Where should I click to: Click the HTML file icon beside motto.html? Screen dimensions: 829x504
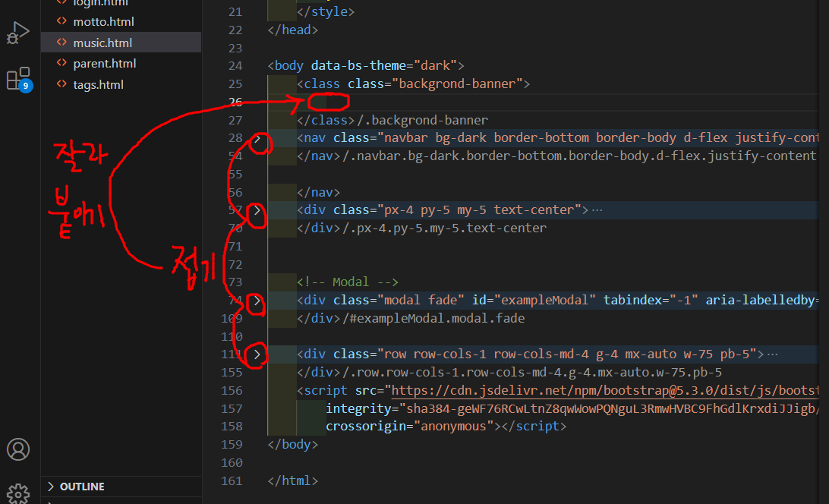[x=61, y=21]
